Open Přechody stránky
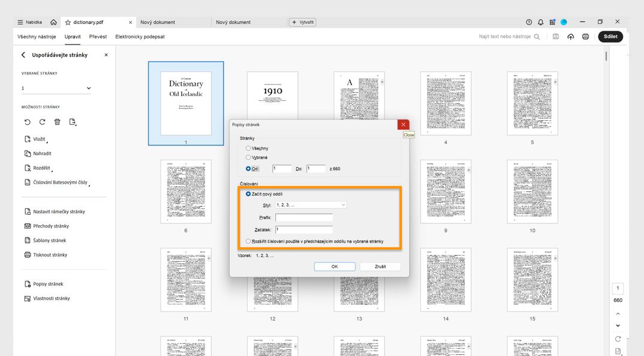Image resolution: width=644 pixels, height=356 pixels. [x=46, y=226]
